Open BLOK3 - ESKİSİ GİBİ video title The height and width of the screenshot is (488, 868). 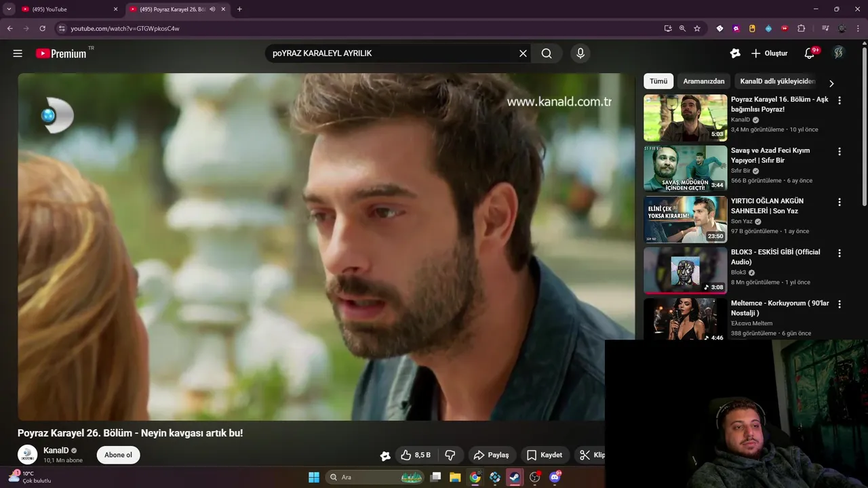[x=775, y=257]
